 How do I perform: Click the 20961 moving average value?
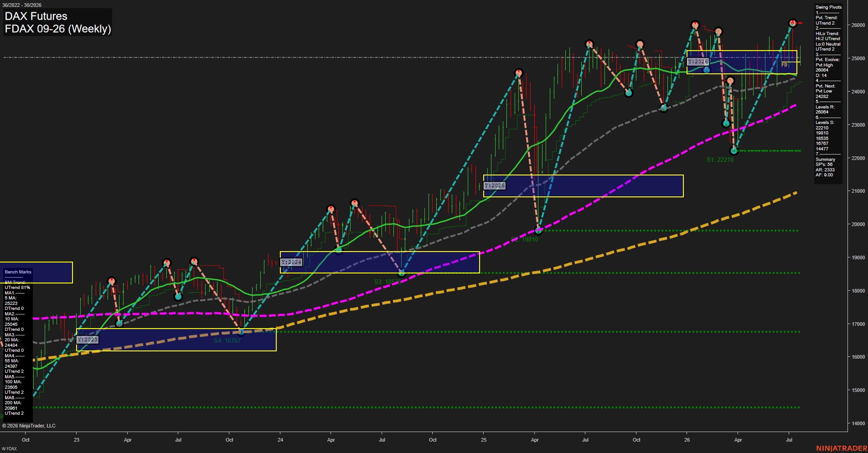tap(11, 408)
